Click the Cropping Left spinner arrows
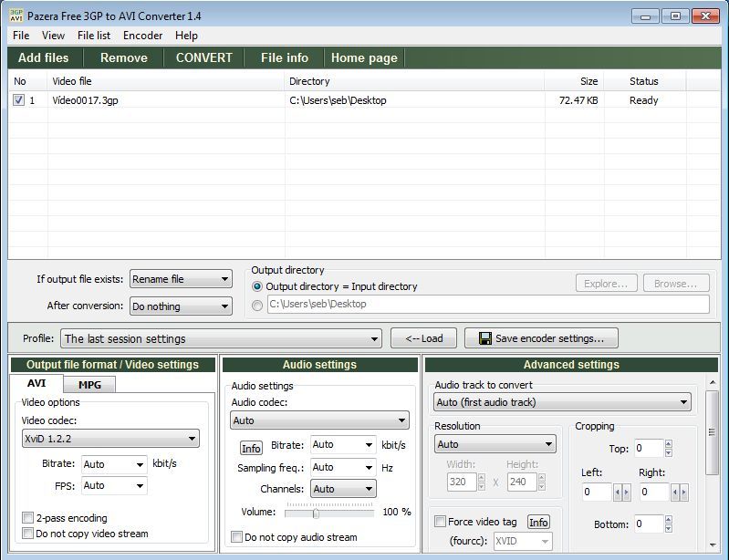729x560 pixels. coord(621,492)
